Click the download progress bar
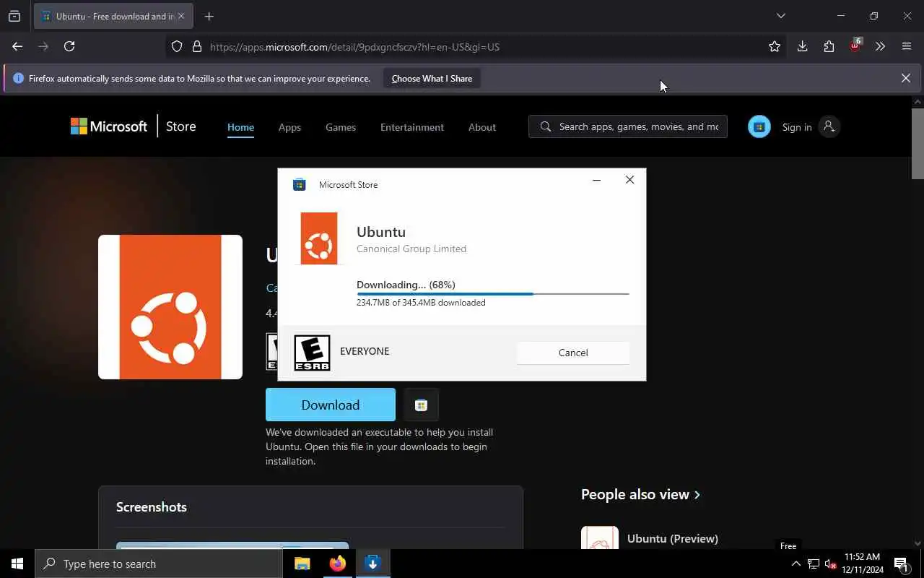The height and width of the screenshot is (578, 924). tap(492, 294)
